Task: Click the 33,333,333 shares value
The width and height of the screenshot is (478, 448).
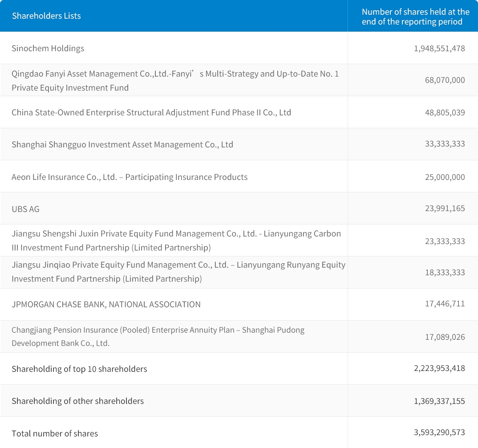Action: (x=445, y=144)
